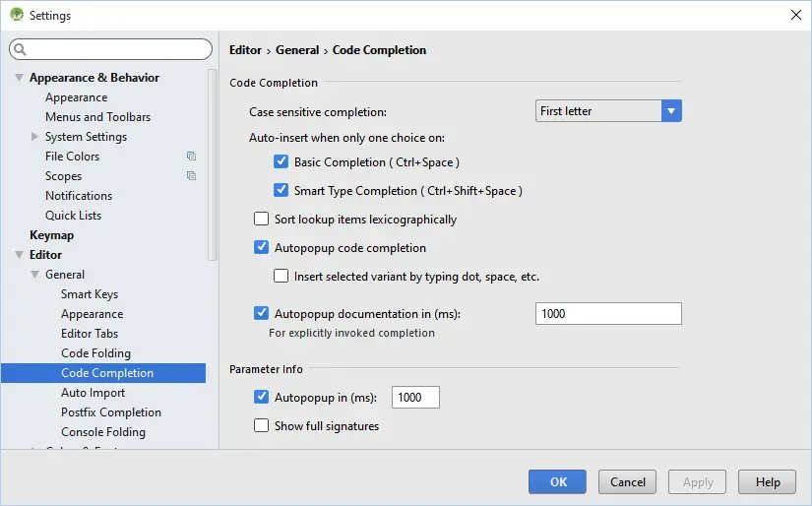Image resolution: width=812 pixels, height=506 pixels.
Task: Open Help for this settings page
Action: pos(767,482)
